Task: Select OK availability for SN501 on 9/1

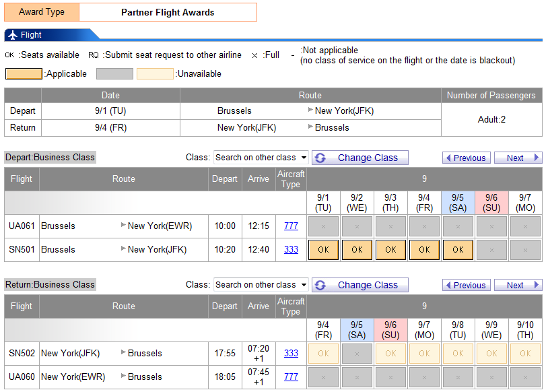Action: coord(323,249)
